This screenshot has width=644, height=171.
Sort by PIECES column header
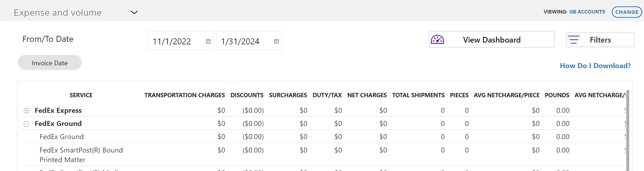click(x=459, y=95)
